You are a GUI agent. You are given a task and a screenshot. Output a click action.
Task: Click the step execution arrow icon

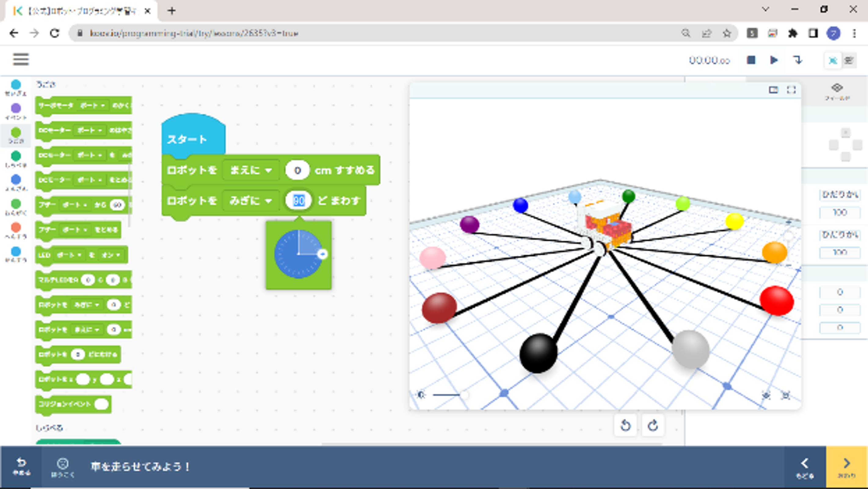[797, 60]
